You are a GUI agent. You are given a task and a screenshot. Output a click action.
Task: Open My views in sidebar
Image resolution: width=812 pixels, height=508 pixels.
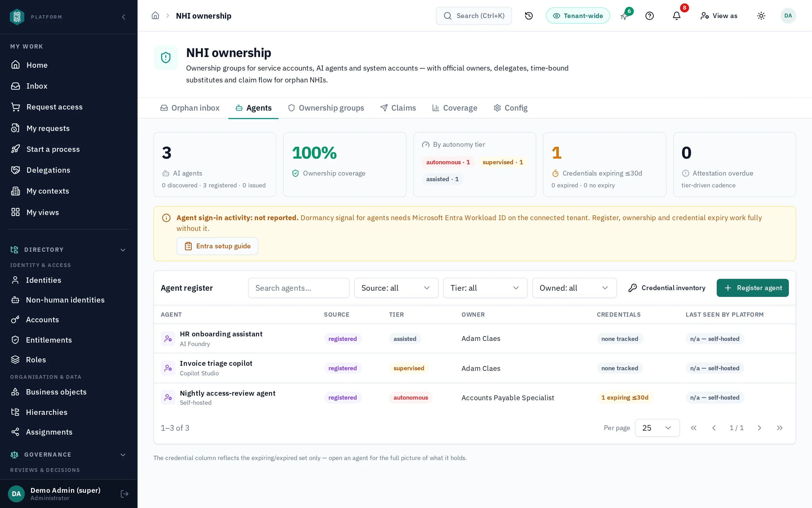pyautogui.click(x=69, y=212)
